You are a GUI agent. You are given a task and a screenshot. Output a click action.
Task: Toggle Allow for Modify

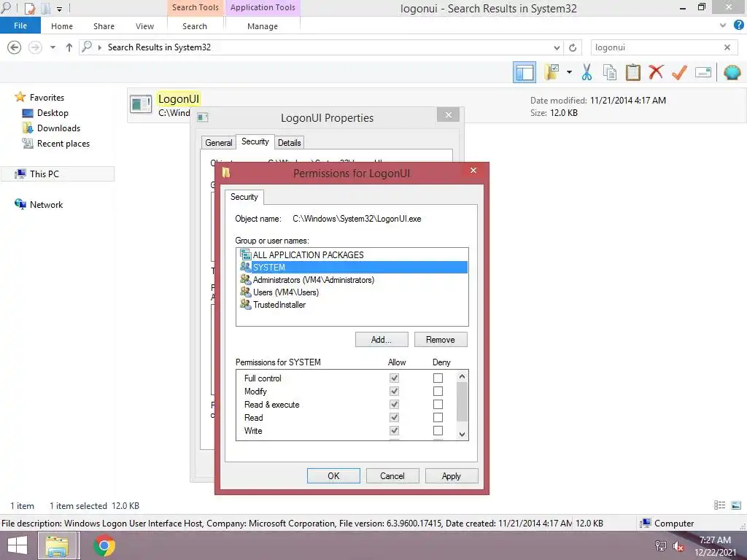[394, 391]
